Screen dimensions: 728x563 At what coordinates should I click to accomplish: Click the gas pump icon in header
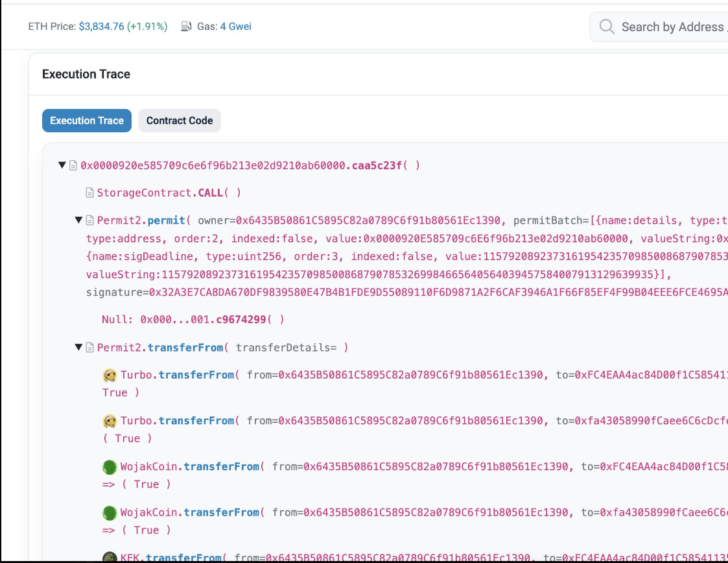(187, 27)
